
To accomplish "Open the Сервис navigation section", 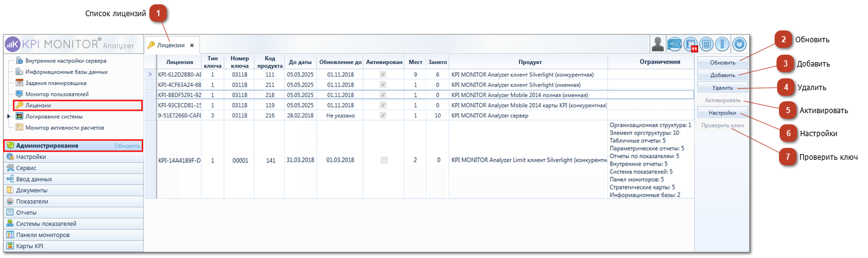I will click(73, 168).
